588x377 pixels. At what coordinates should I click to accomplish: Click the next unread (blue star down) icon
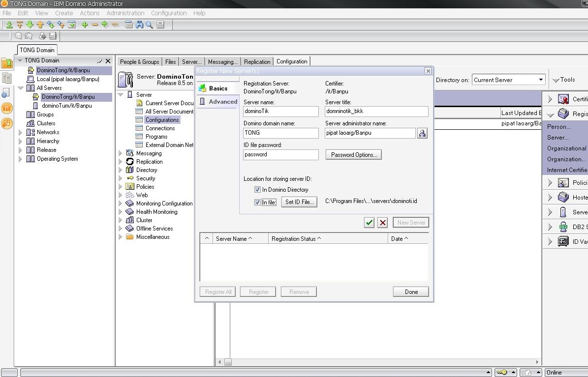pyautogui.click(x=50, y=25)
